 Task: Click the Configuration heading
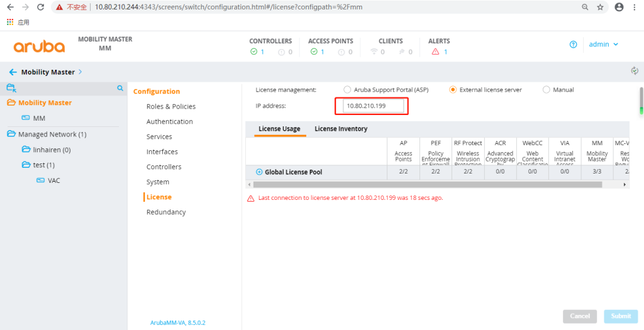(x=157, y=92)
